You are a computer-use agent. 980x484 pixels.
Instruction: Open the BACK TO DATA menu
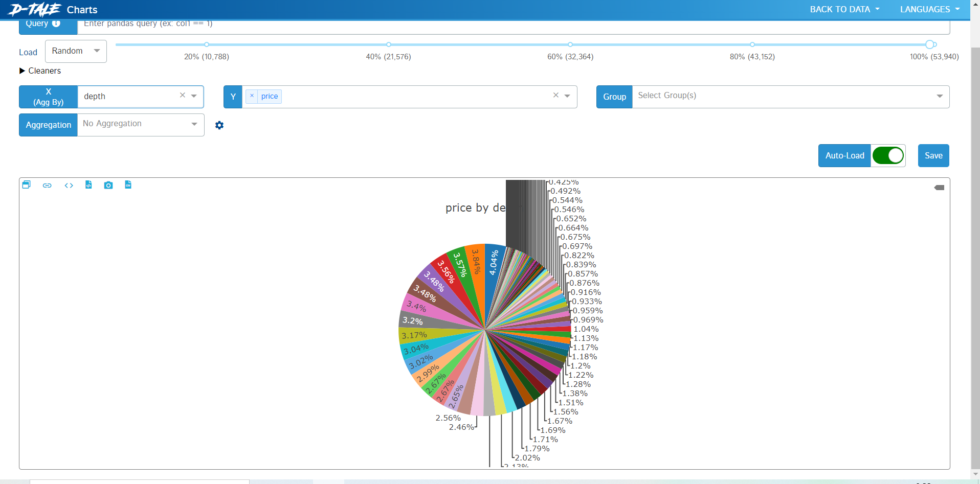[844, 9]
